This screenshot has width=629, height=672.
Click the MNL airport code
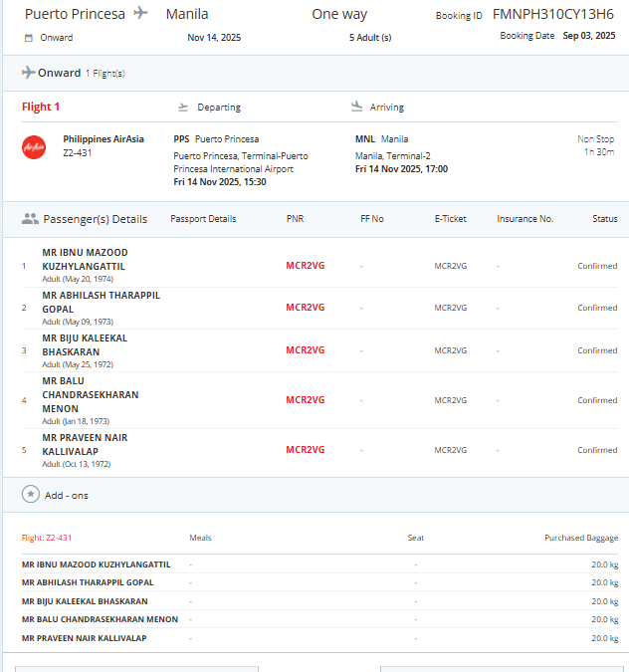365,139
